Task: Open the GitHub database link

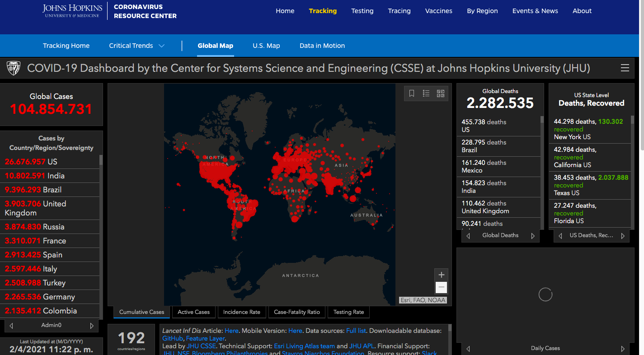Action: pos(173,338)
